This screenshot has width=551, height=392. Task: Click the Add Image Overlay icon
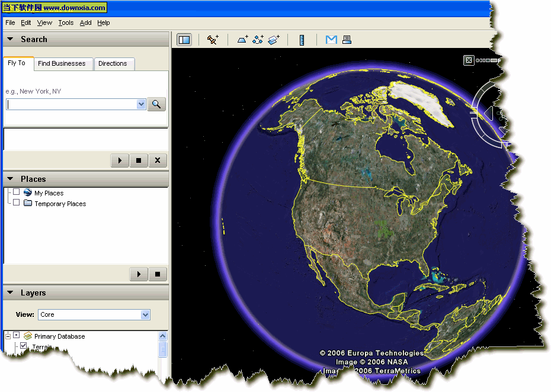click(x=273, y=40)
